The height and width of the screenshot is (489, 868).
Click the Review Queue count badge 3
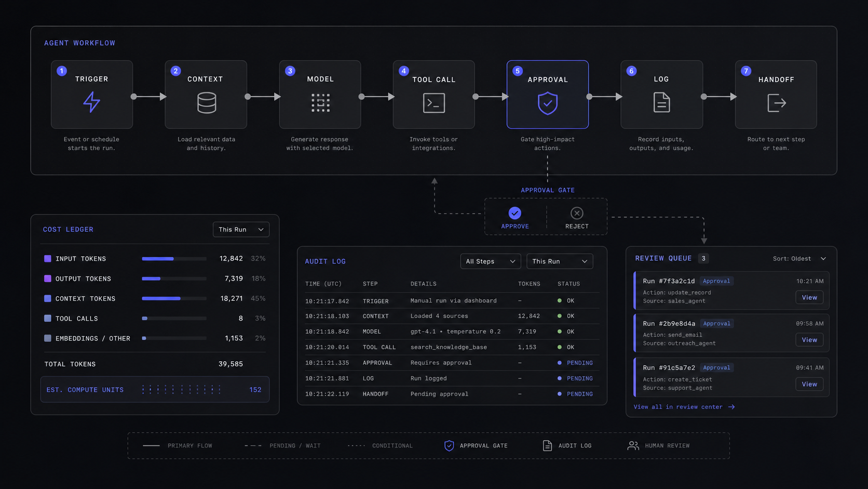(703, 258)
